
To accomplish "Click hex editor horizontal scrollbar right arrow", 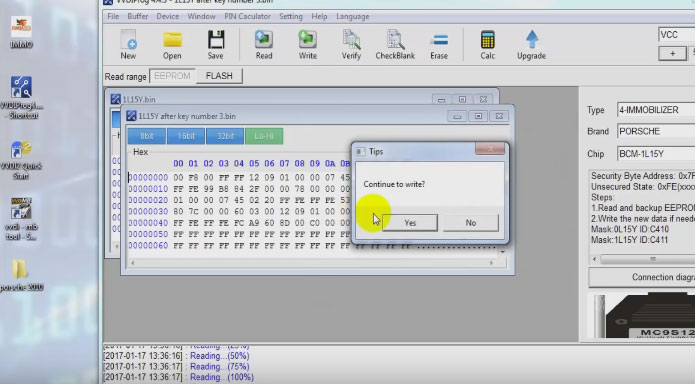I will tap(492, 263).
